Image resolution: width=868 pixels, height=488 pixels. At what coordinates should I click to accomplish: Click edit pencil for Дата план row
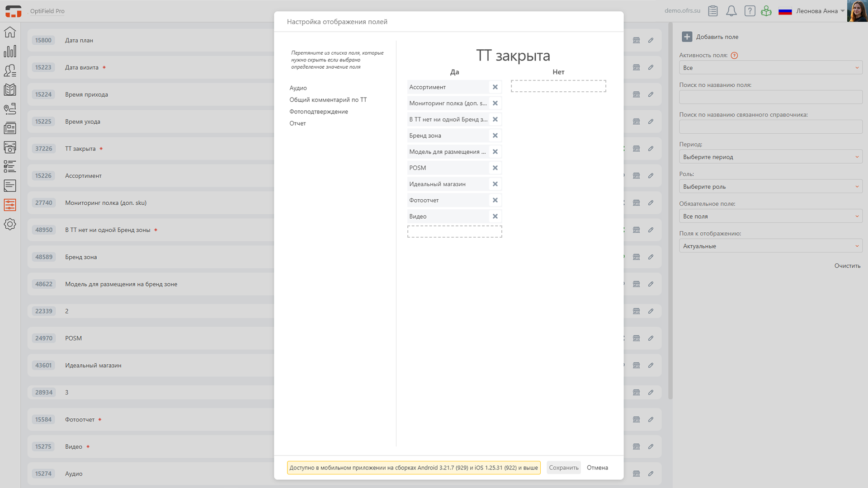pyautogui.click(x=651, y=40)
